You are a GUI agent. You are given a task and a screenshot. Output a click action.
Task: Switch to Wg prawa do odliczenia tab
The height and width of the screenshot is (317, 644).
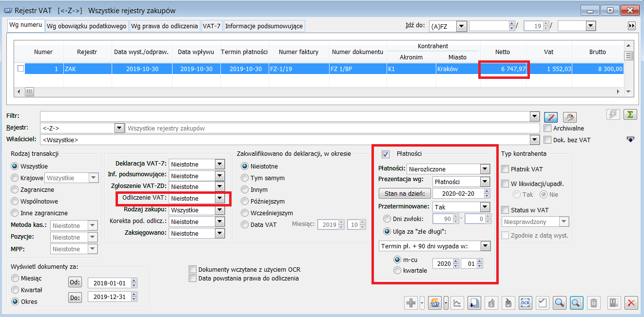coord(165,26)
